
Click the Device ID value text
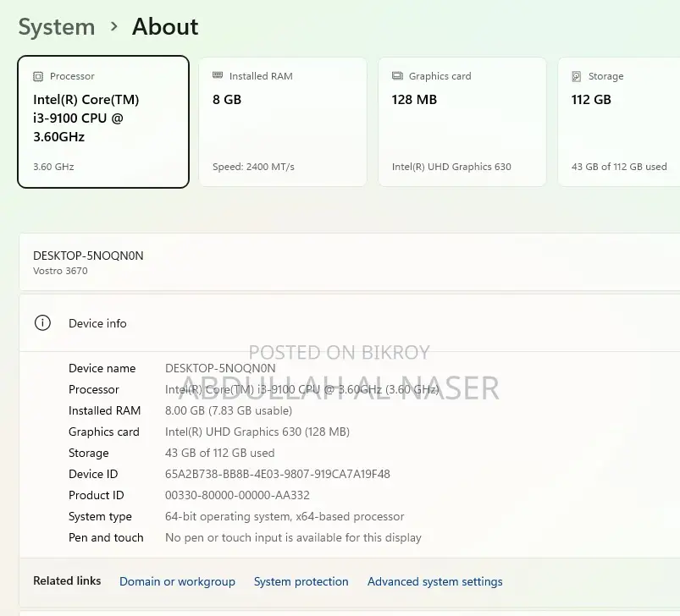[278, 474]
